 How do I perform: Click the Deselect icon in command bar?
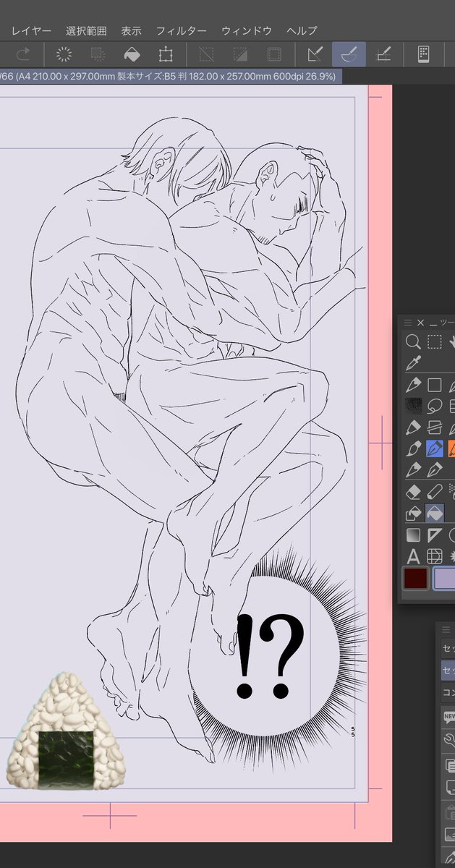point(207,54)
